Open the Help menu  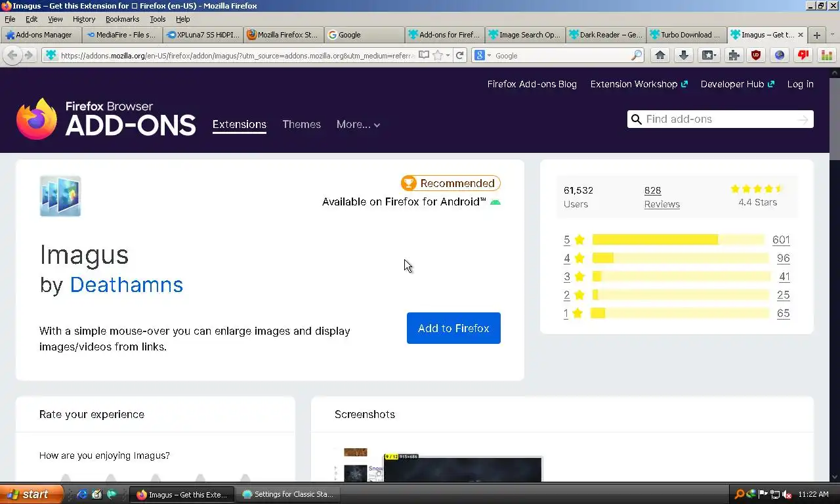pos(183,19)
